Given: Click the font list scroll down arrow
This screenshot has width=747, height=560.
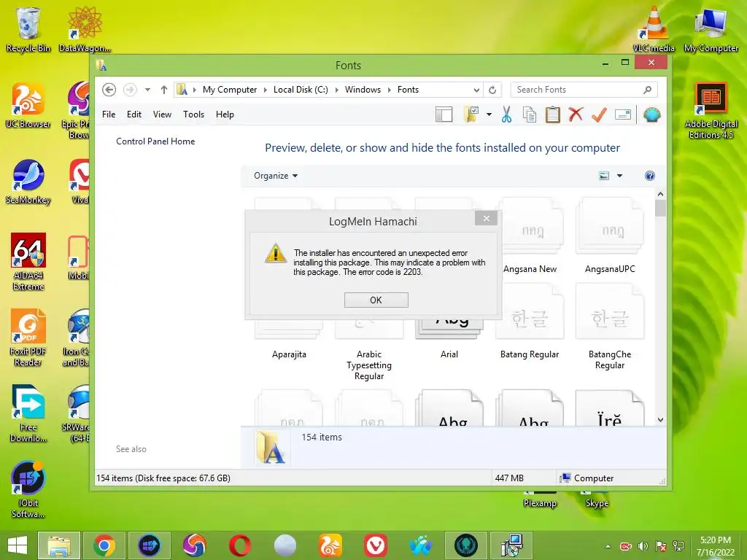Looking at the screenshot, I should 660,420.
